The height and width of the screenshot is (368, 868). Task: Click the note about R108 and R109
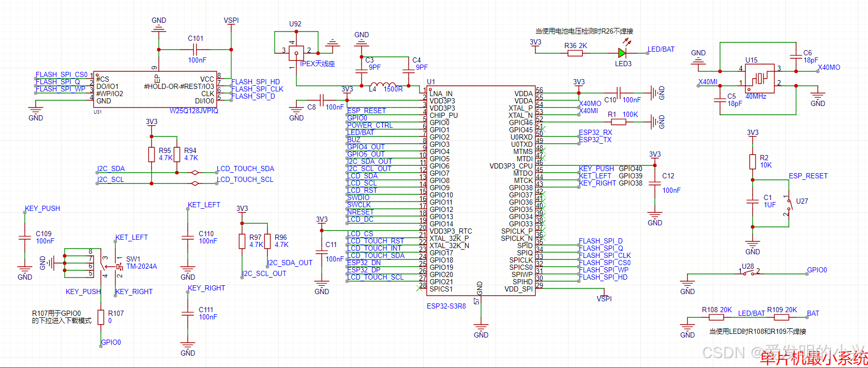click(x=757, y=331)
